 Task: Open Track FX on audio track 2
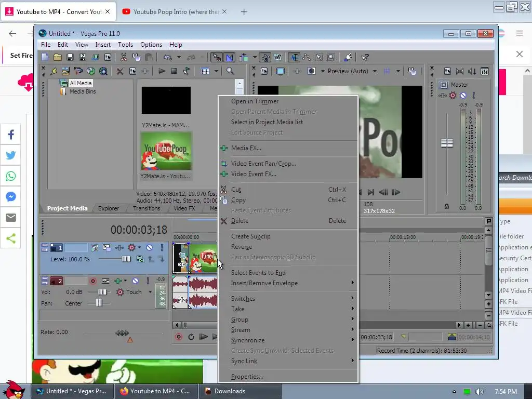[118, 281]
